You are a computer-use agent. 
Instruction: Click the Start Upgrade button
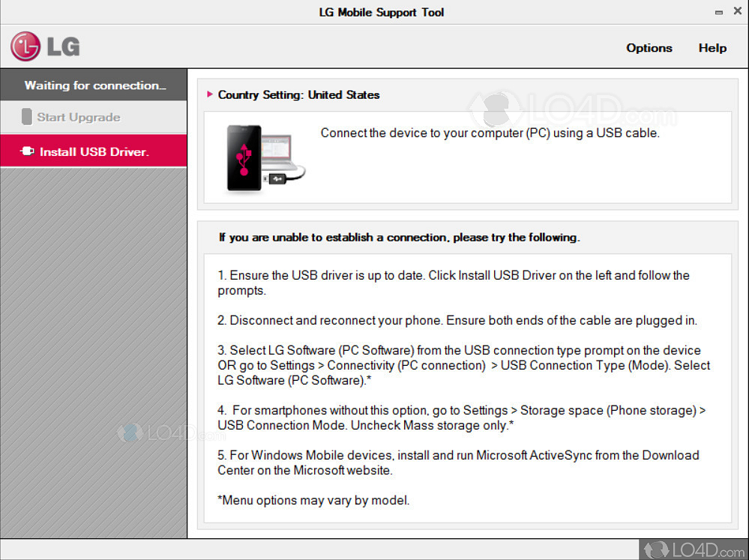pos(94,117)
